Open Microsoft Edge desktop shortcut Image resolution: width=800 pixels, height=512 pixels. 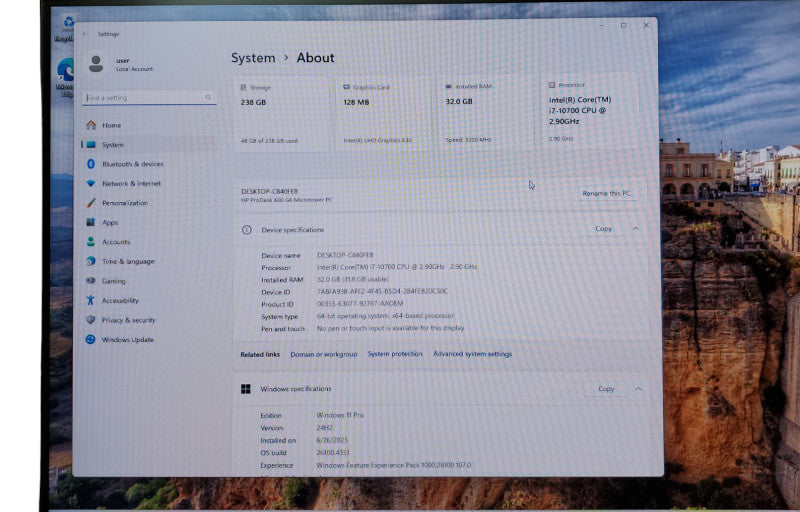pos(65,76)
